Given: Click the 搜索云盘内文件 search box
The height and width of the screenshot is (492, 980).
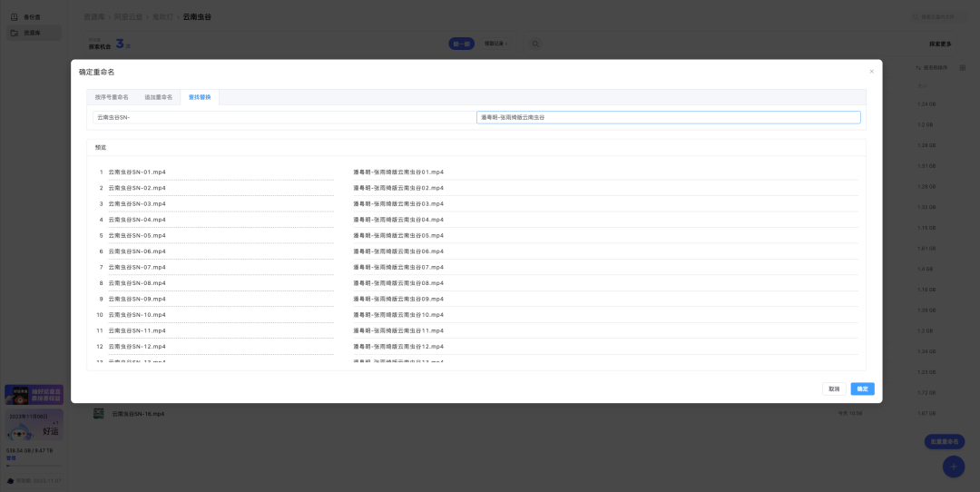Looking at the screenshot, I should point(937,17).
